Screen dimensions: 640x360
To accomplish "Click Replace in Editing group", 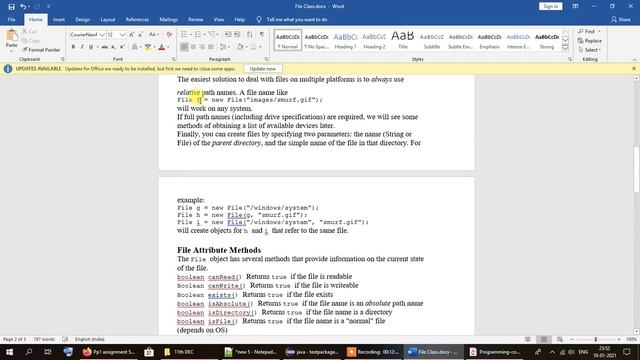I will point(590,41).
